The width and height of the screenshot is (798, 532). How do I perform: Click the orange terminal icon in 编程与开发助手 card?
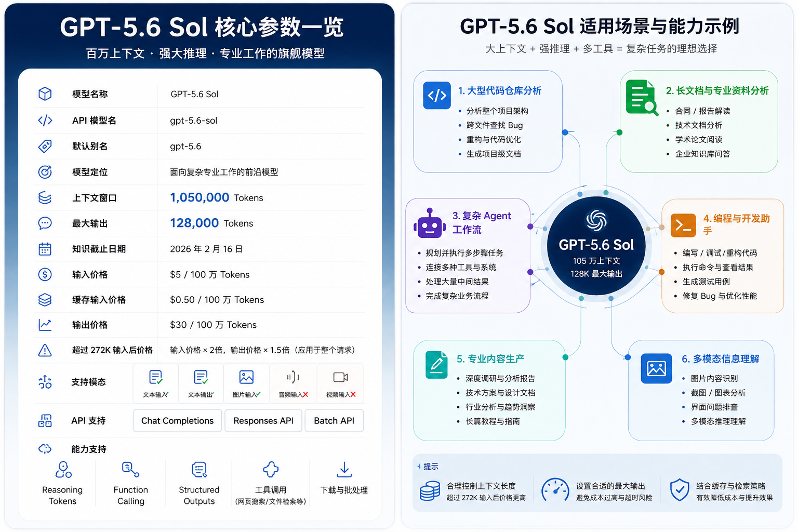pyautogui.click(x=683, y=225)
